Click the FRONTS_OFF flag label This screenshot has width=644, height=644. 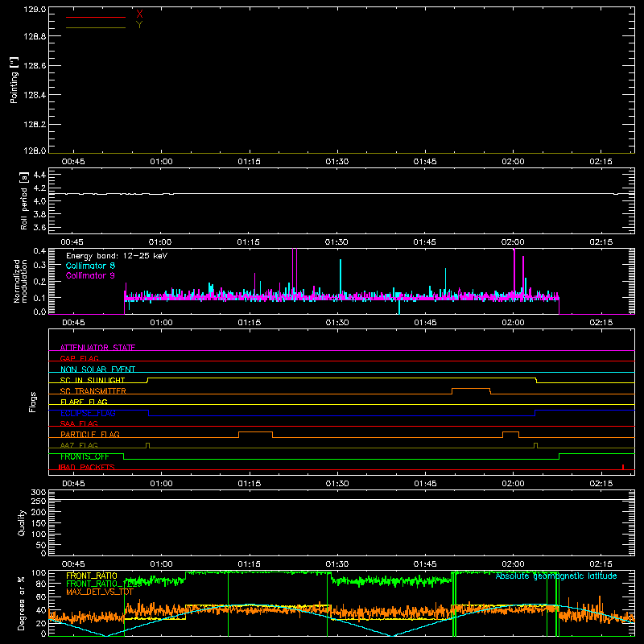[85, 456]
